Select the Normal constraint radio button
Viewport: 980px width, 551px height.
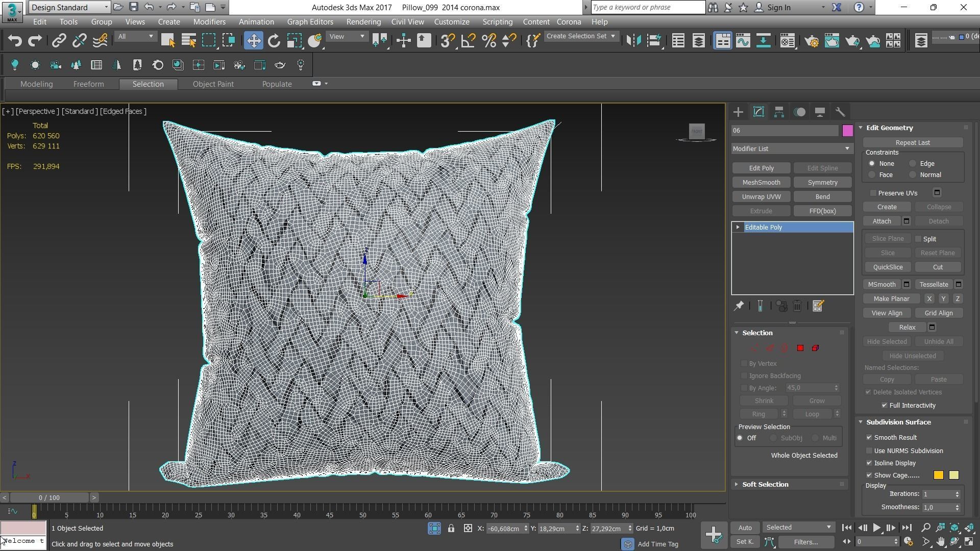point(913,175)
